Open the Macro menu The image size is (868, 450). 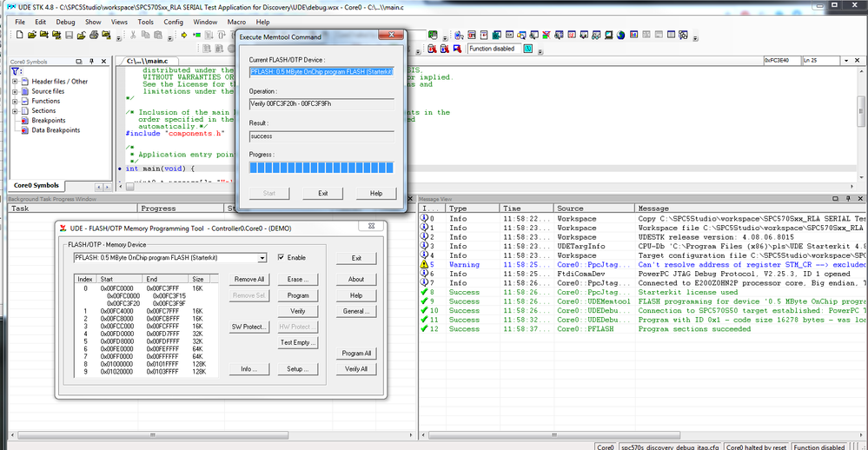tap(236, 22)
